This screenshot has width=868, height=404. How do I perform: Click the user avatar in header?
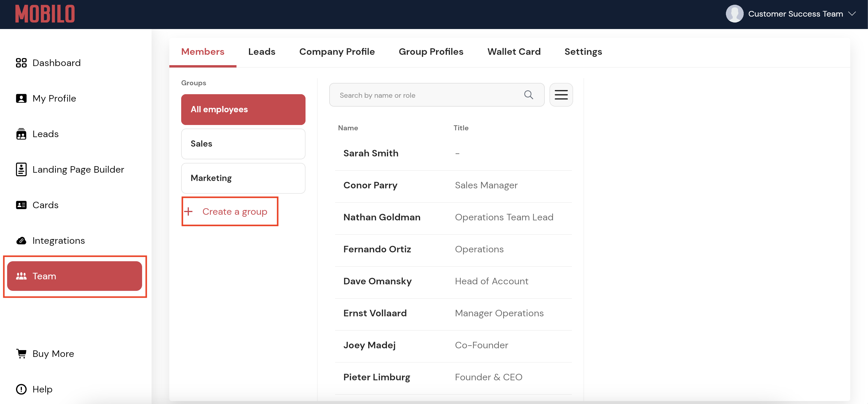[x=734, y=14]
